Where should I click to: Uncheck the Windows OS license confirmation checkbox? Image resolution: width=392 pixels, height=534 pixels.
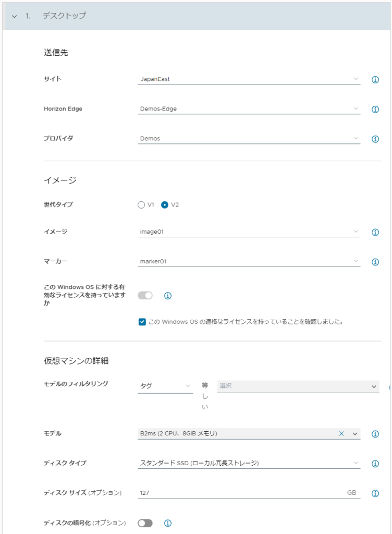[x=142, y=322]
